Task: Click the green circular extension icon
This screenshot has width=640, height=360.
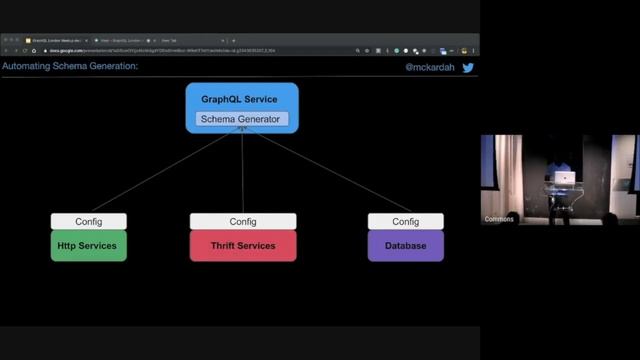Action: (x=396, y=51)
